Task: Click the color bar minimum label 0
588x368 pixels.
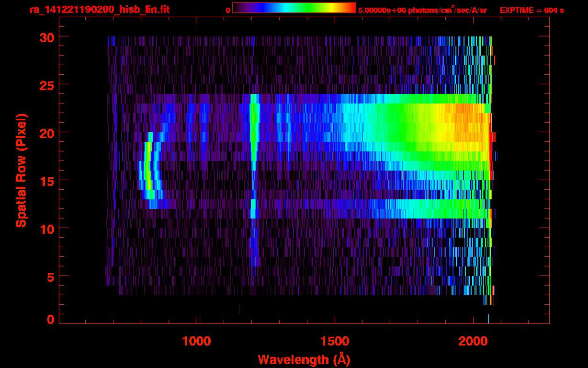Action: click(x=228, y=10)
